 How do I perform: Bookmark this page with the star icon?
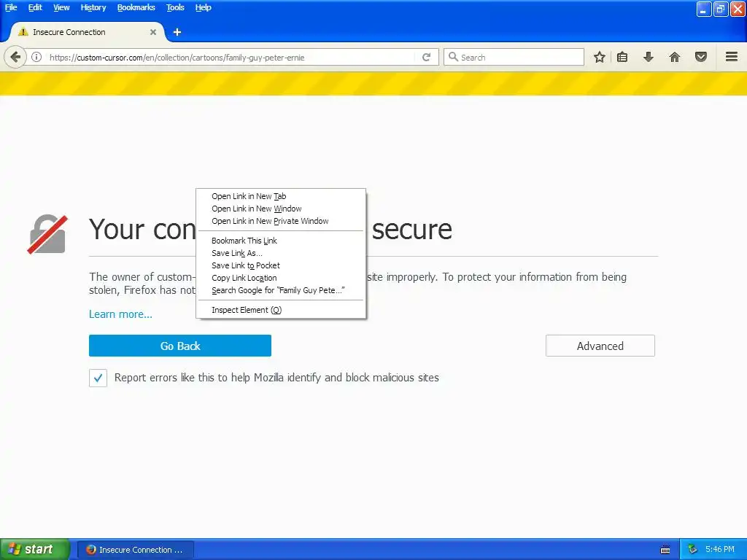(x=600, y=57)
